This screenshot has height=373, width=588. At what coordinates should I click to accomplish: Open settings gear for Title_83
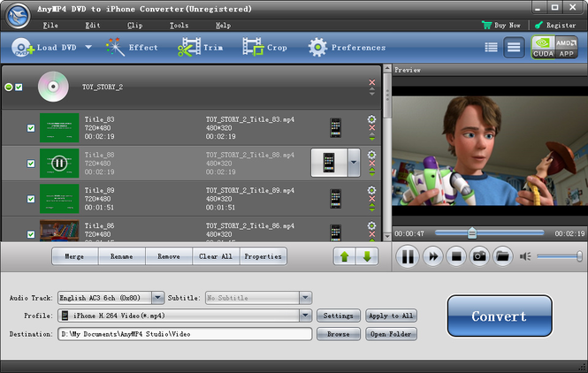pyautogui.click(x=371, y=119)
